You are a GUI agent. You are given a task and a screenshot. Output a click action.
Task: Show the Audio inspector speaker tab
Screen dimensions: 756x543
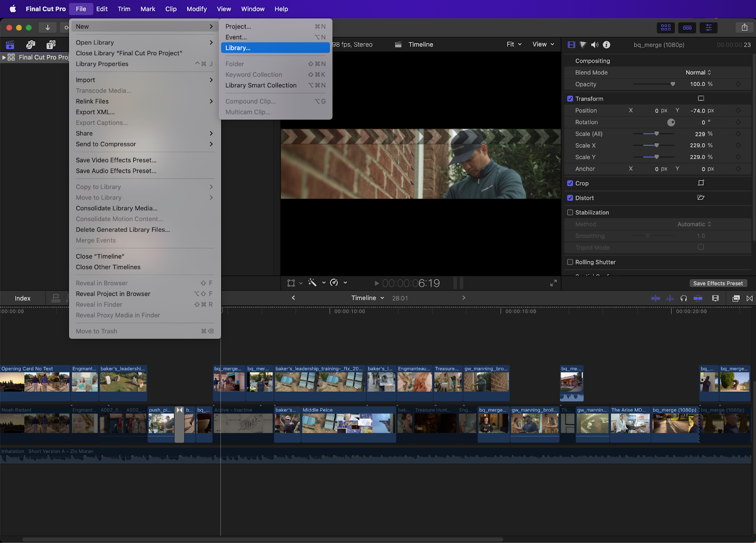point(594,45)
